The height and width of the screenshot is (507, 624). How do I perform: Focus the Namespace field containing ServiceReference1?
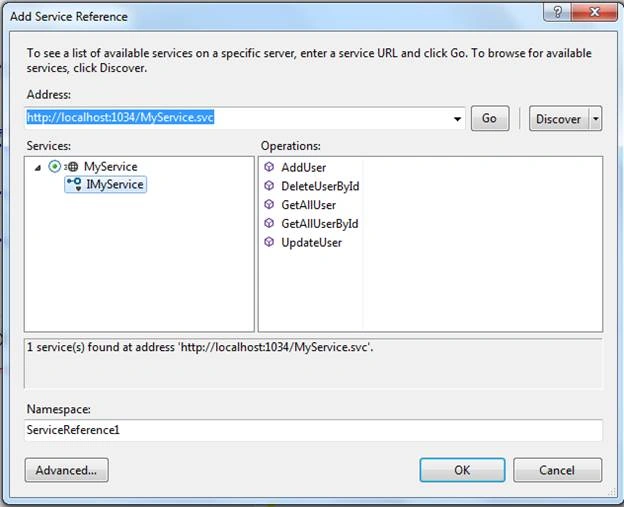pyautogui.click(x=313, y=430)
